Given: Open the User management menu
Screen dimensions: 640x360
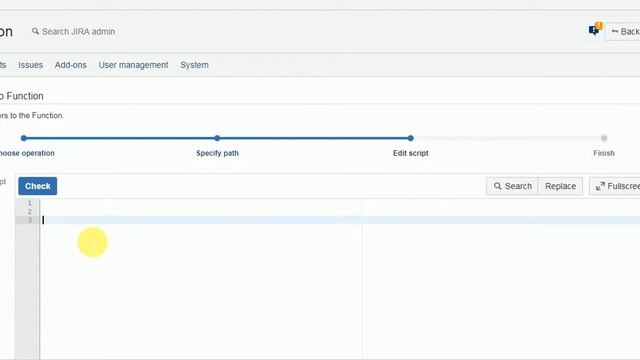Looking at the screenshot, I should (133, 65).
